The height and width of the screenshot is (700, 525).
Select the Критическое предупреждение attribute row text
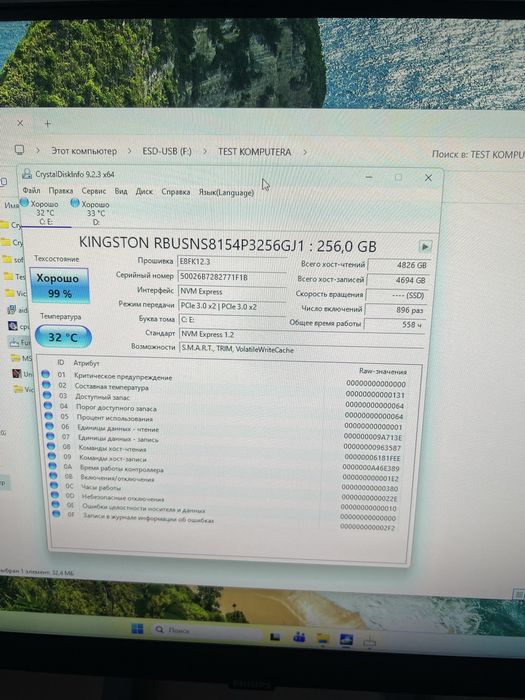coord(123,377)
